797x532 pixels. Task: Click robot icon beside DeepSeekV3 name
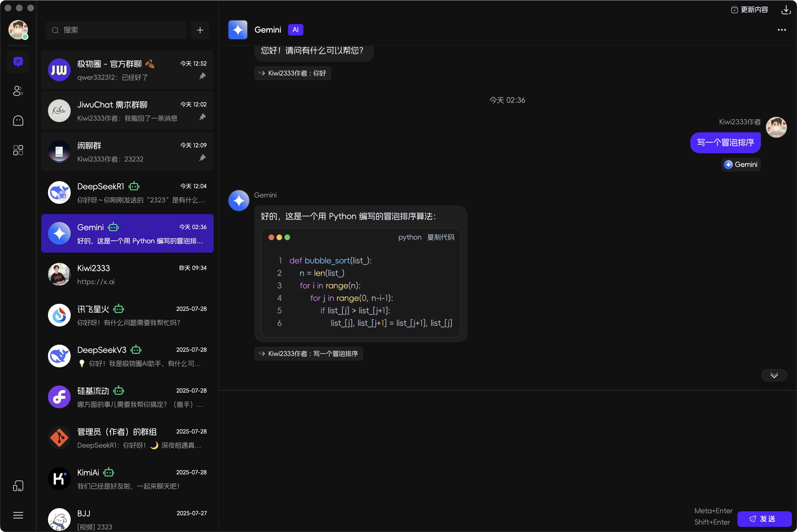pyautogui.click(x=136, y=350)
